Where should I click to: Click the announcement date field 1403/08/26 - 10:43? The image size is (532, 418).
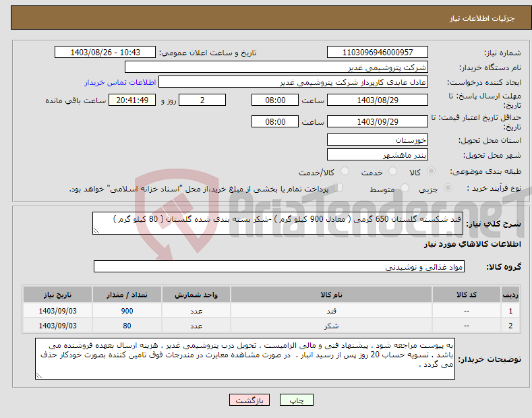(x=105, y=53)
